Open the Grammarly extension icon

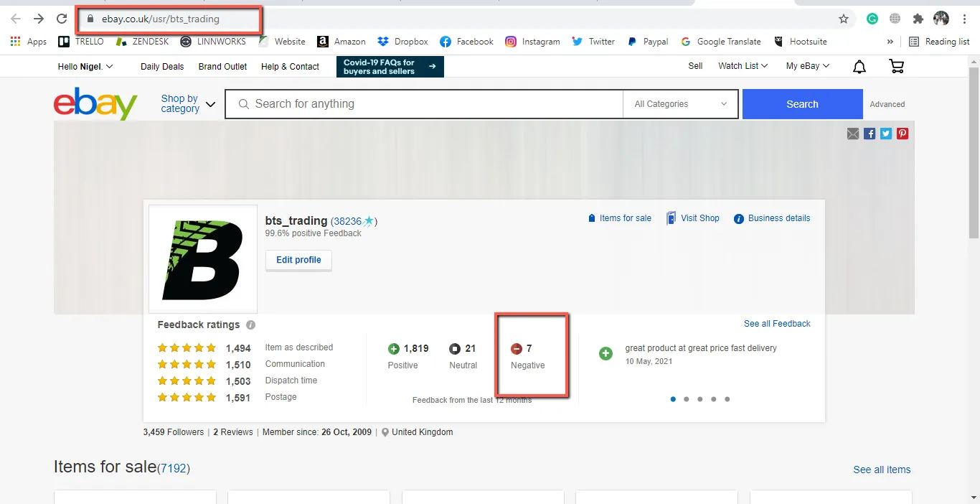coord(872,19)
